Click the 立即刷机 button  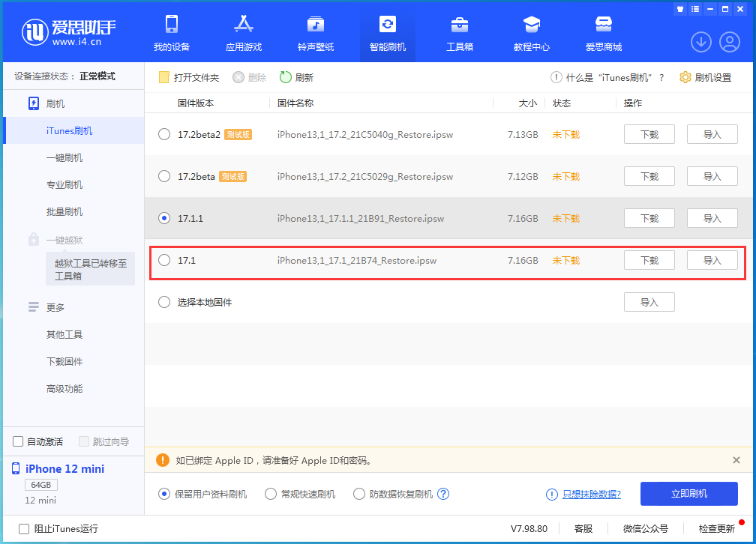tap(688, 494)
